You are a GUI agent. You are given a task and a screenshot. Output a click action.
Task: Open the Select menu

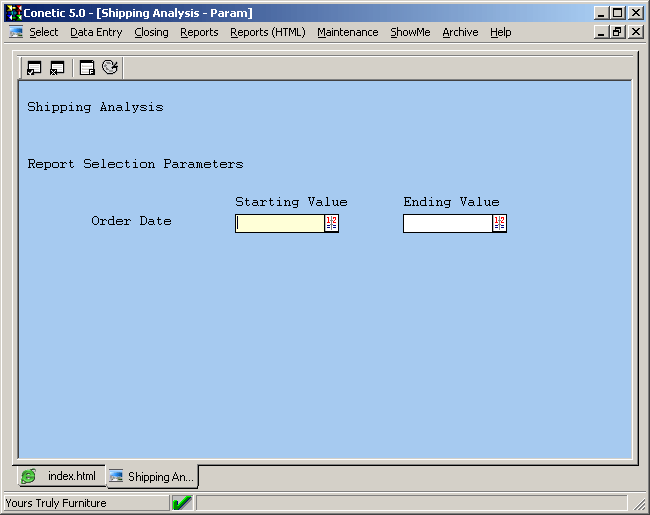pyautogui.click(x=43, y=32)
